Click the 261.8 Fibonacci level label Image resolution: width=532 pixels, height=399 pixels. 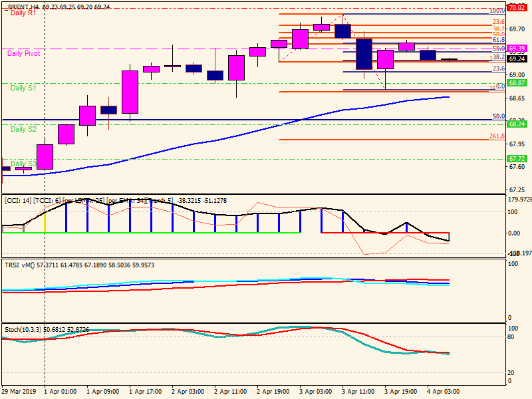tap(497, 136)
